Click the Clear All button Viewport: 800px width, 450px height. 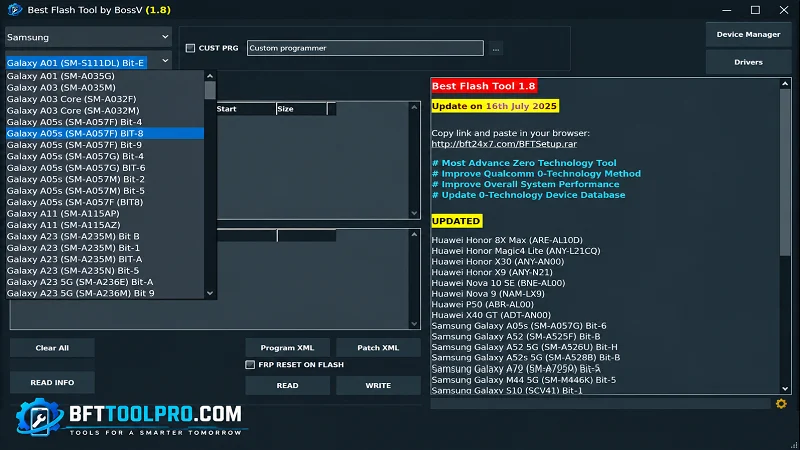(x=52, y=348)
